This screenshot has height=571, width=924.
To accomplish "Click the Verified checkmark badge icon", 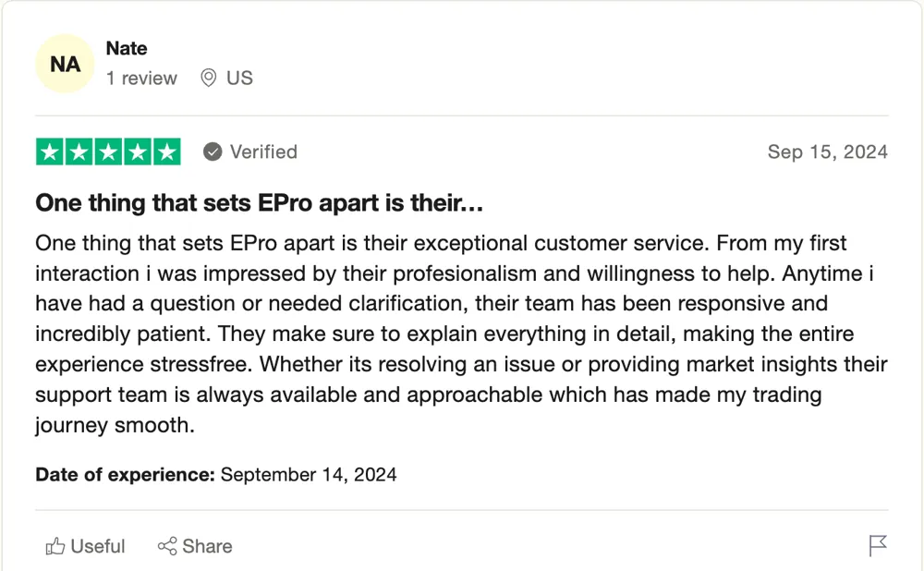I will point(213,152).
